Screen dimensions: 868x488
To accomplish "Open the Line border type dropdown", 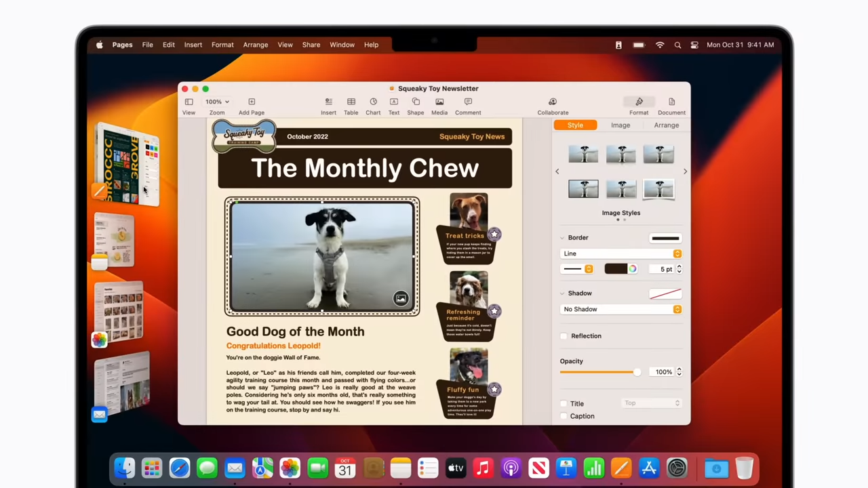I will pyautogui.click(x=620, y=253).
